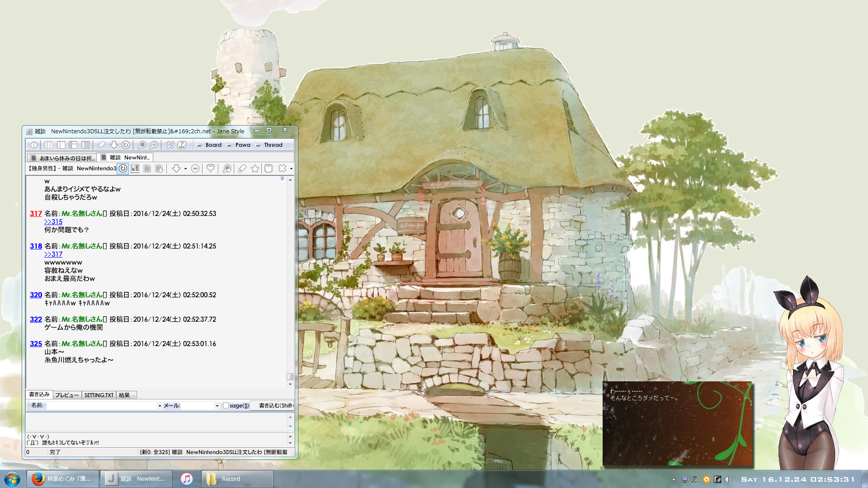Screen dimensions: 868x488
Task: Click the funnel filter icon in thread toolbar
Action: (211, 169)
